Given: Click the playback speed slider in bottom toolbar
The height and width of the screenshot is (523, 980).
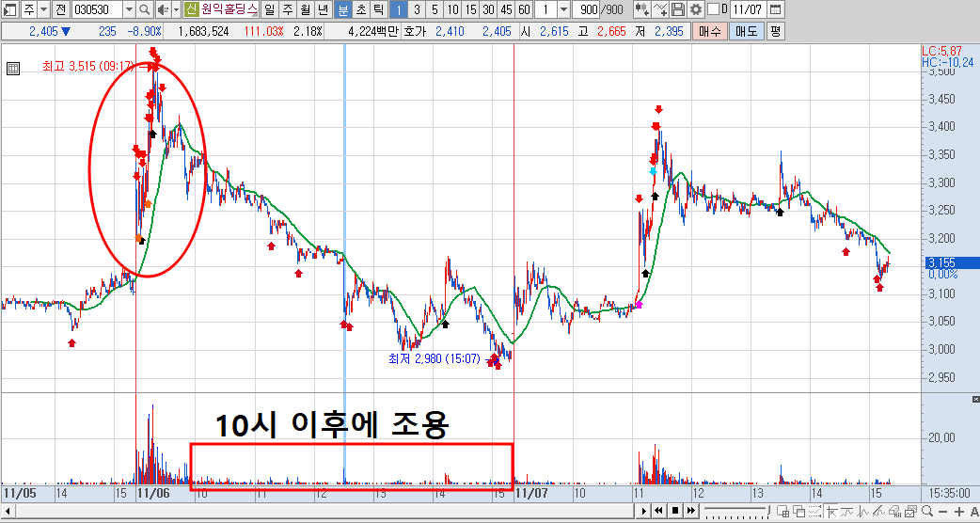Looking at the screenshot, I should 736,511.
